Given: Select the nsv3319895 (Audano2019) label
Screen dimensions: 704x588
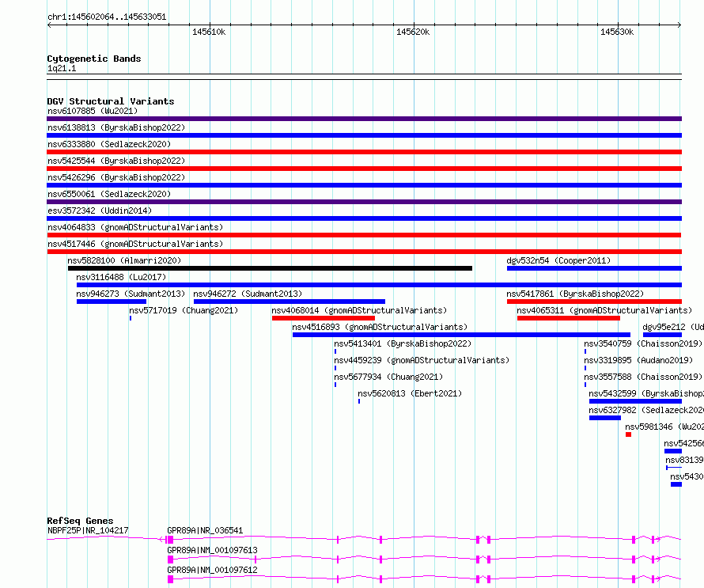Looking at the screenshot, I should 638,360.
